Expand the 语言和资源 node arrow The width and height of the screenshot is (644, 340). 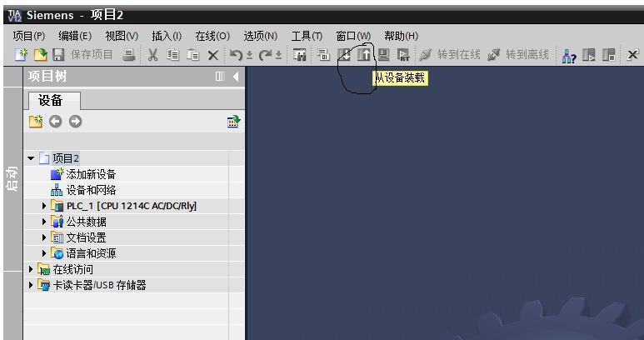(44, 253)
